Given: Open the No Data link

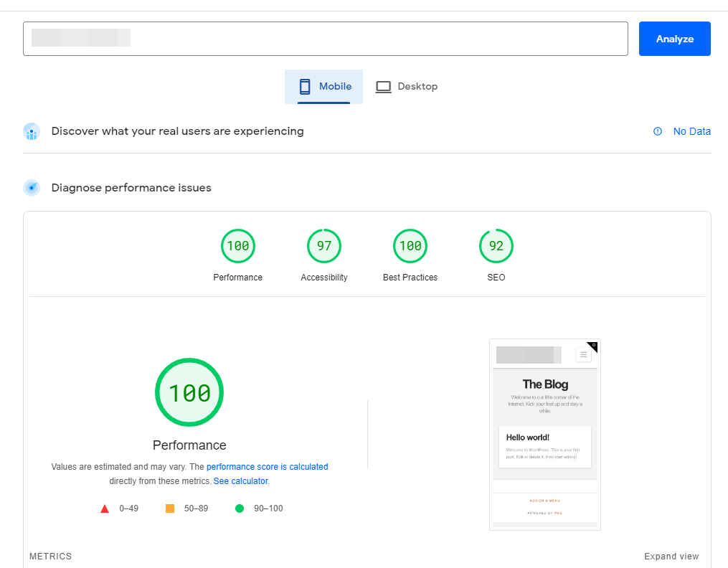Looking at the screenshot, I should pyautogui.click(x=691, y=131).
